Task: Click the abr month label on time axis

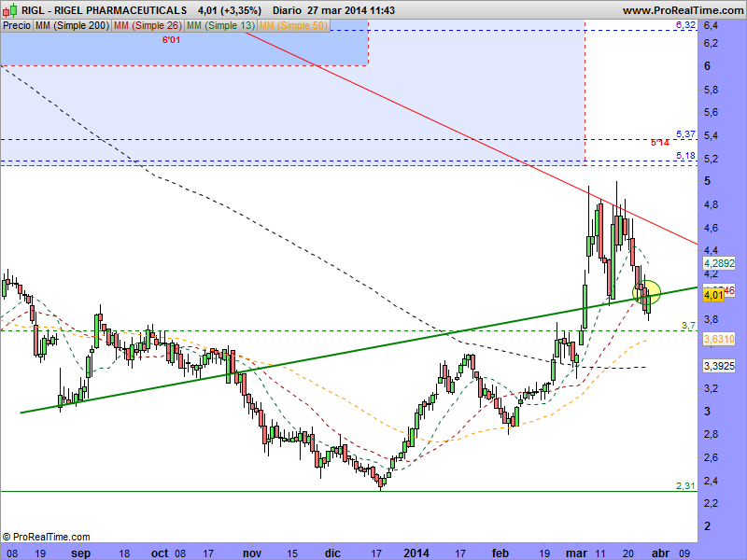Action: coord(660,553)
